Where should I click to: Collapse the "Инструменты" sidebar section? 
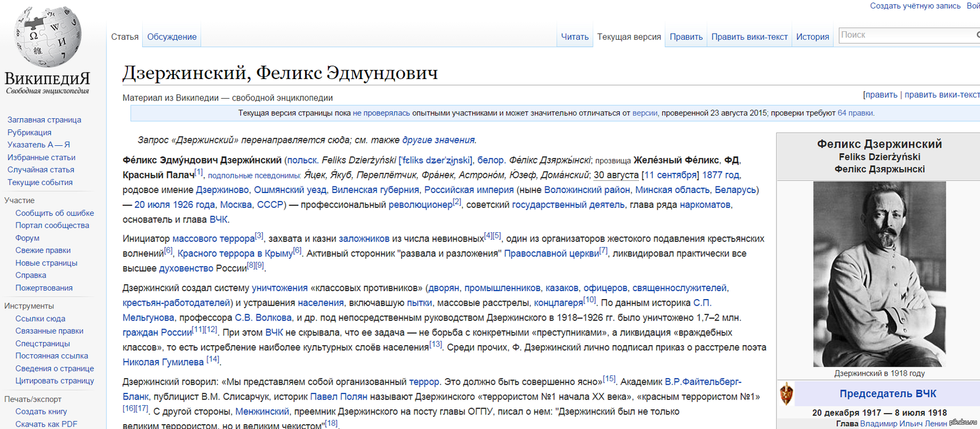[29, 306]
